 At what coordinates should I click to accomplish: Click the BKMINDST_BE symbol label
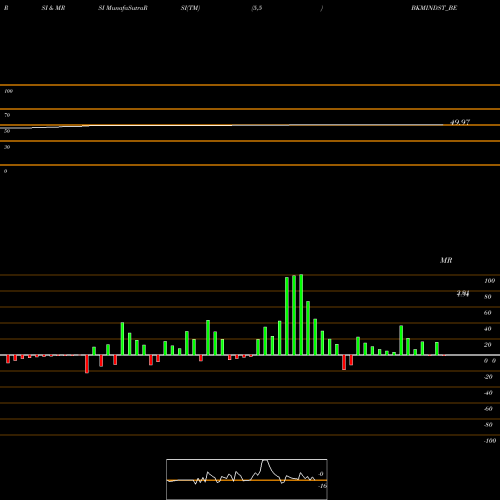click(434, 8)
